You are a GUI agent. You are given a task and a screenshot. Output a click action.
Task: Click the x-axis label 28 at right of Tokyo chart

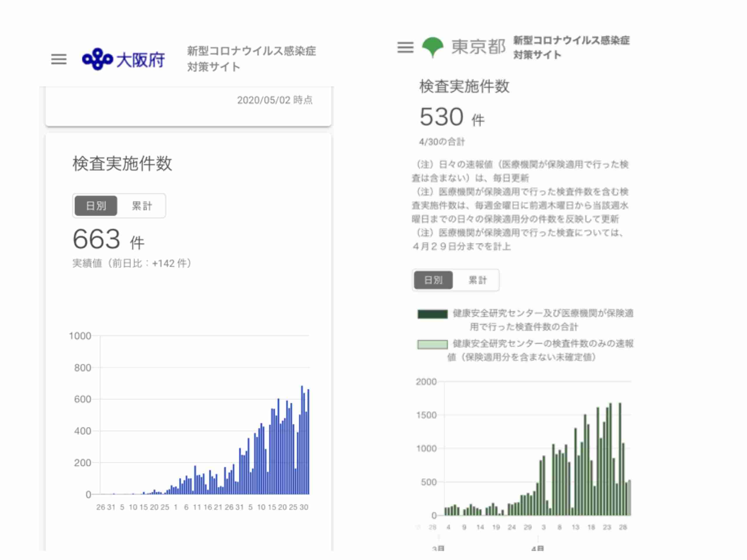click(623, 527)
